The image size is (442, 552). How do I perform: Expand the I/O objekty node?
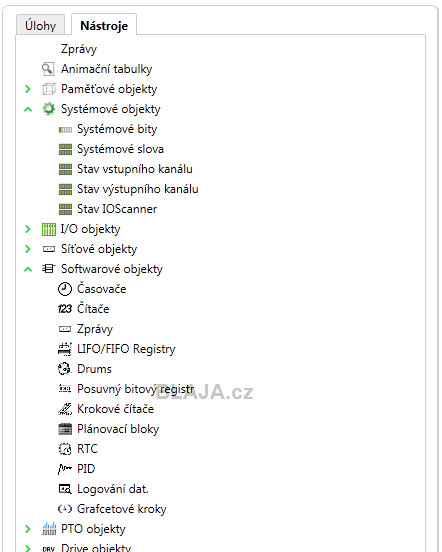28,229
